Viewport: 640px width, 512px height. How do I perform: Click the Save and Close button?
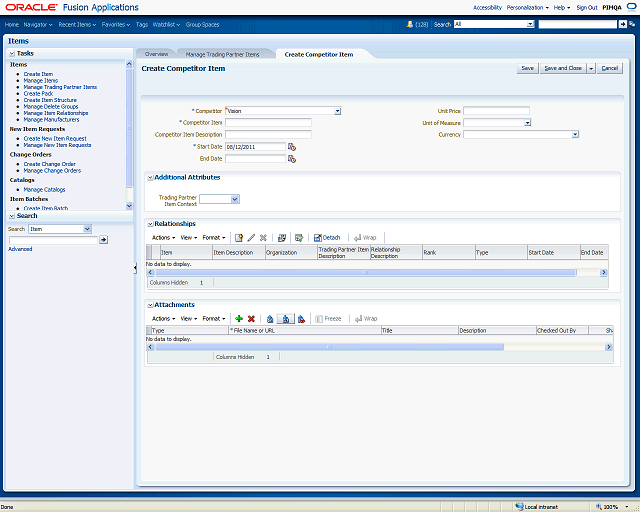(x=562, y=69)
